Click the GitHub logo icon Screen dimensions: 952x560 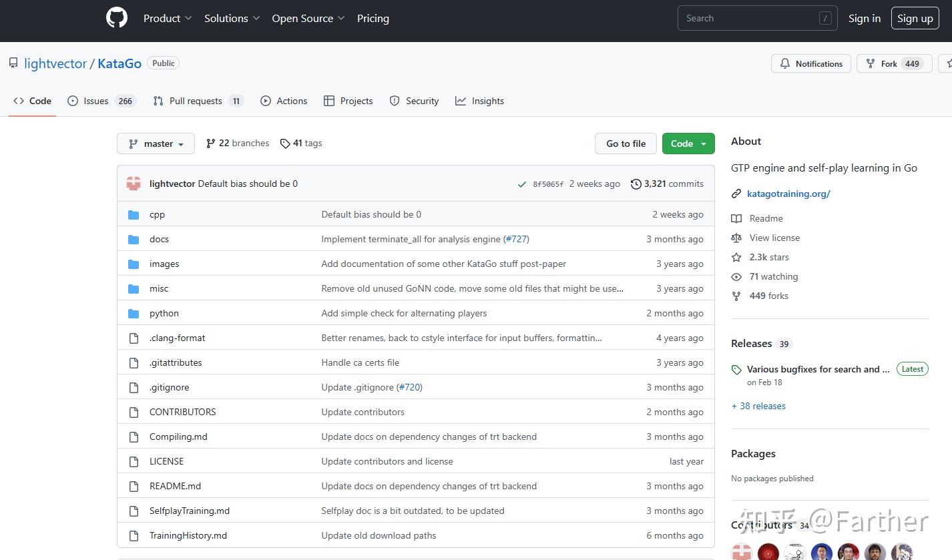[x=117, y=18]
